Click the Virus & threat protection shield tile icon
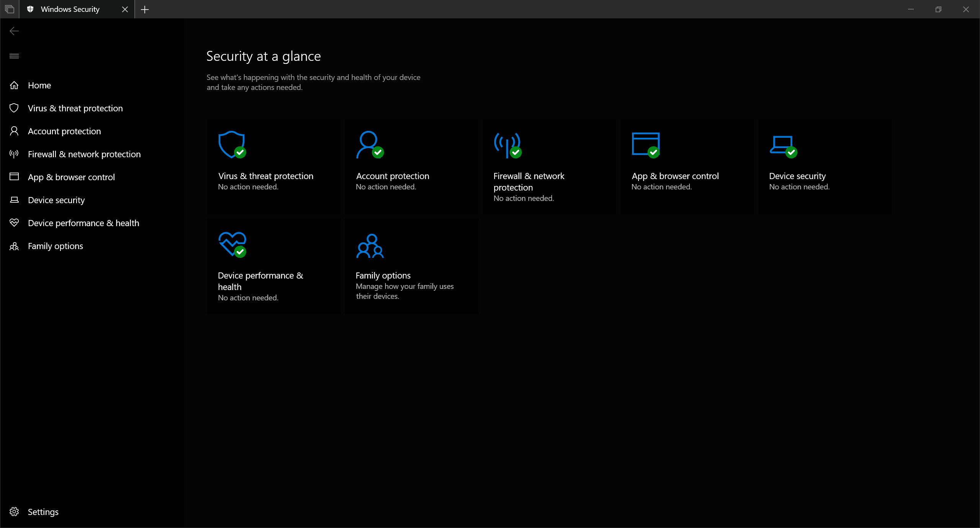 click(x=232, y=145)
